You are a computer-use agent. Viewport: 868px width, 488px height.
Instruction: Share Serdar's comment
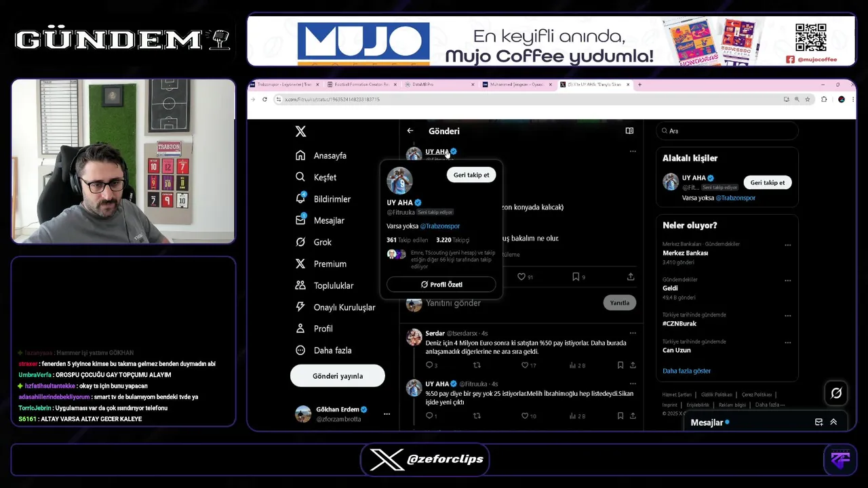coord(633,365)
